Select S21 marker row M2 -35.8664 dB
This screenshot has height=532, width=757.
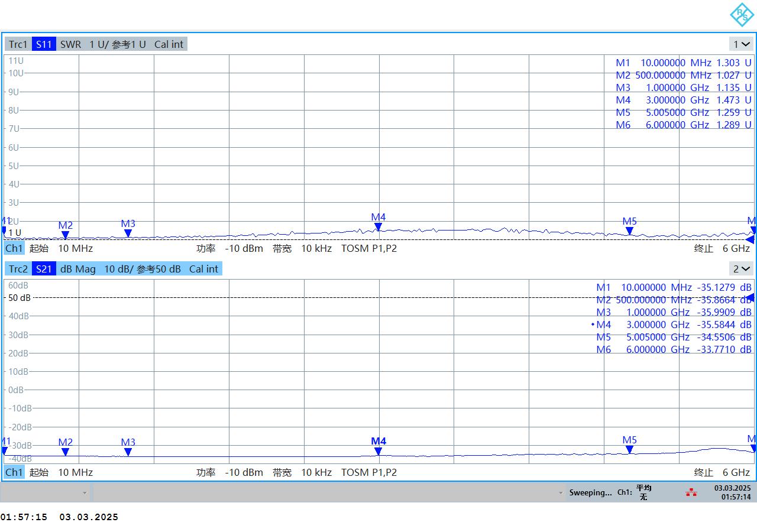tap(674, 300)
